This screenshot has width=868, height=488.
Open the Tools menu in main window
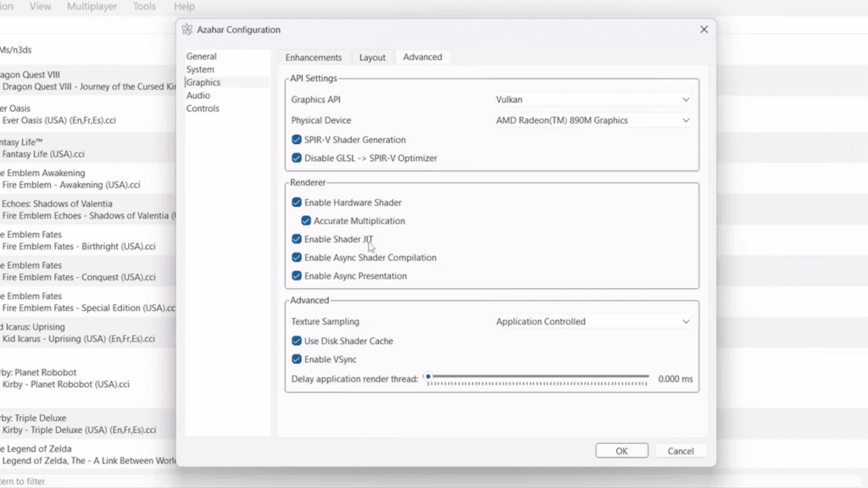[x=144, y=7]
